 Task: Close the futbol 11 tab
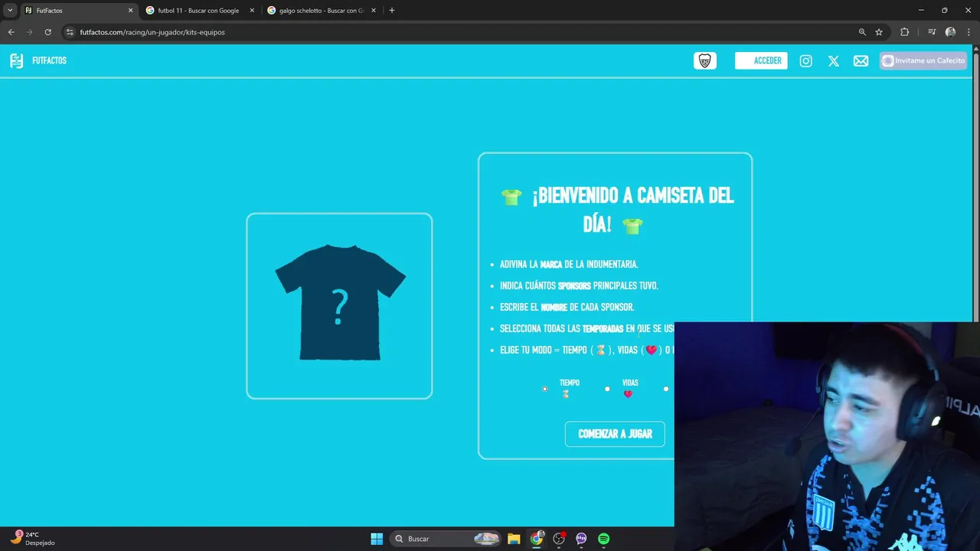pos(252,11)
